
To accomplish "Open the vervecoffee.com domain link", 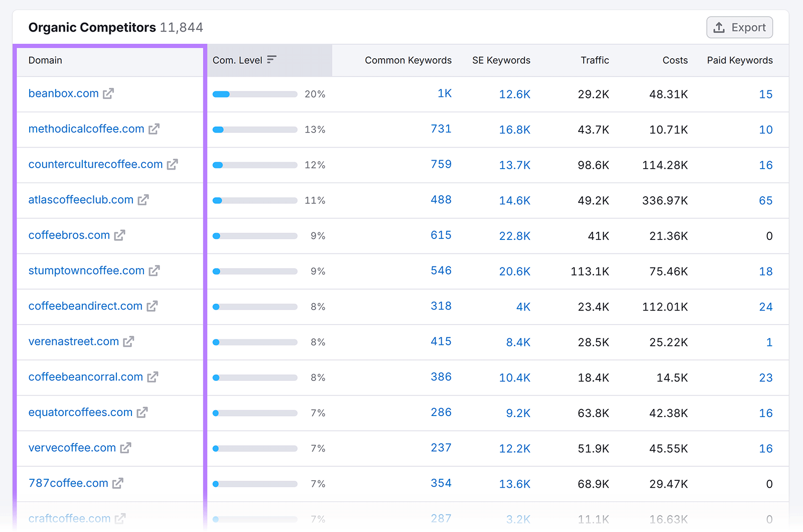I will pos(72,448).
